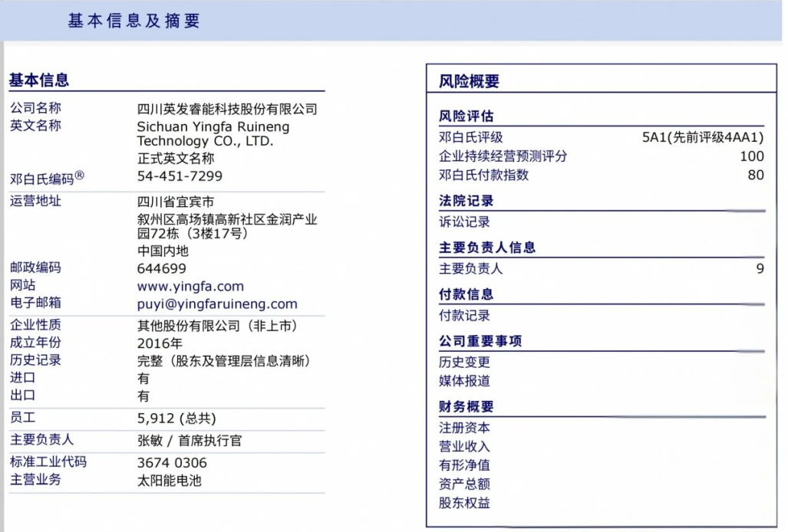Click the 主营业务 label
Viewport: 788px width, 532px height.
(x=36, y=479)
